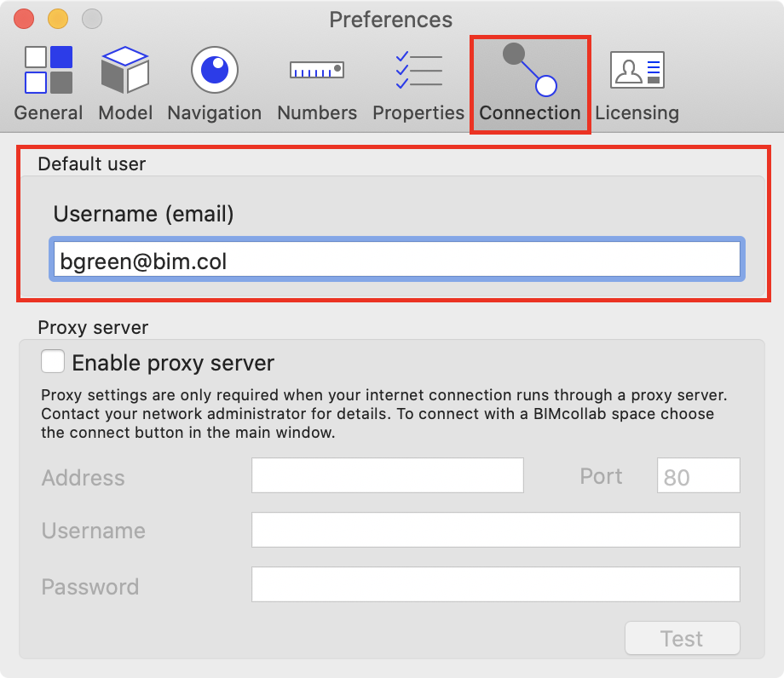Open the Model preferences cube icon

tap(125, 70)
